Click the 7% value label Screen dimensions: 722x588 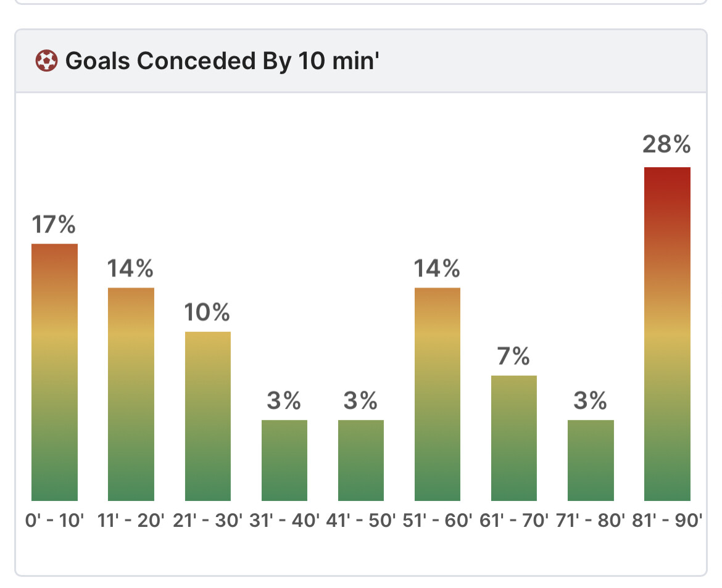513,357
